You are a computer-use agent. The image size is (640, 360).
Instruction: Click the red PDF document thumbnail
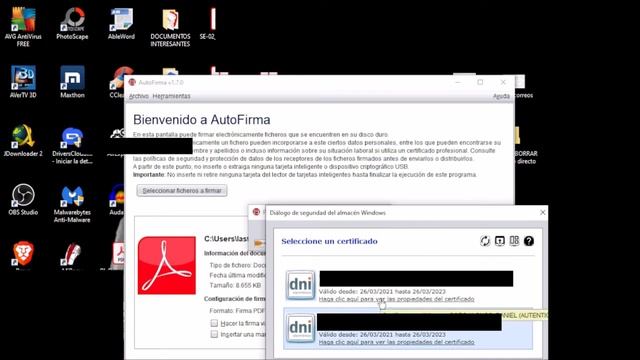(167, 265)
